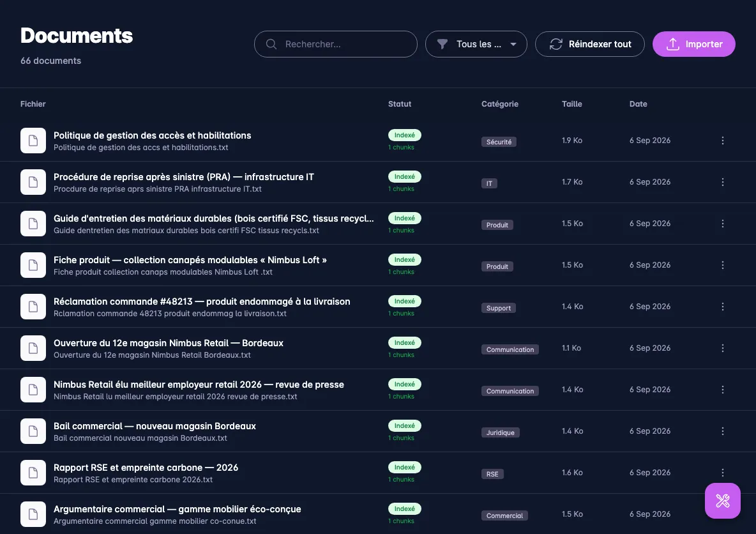
Task: Sort by the Statut column header
Action: coord(400,103)
